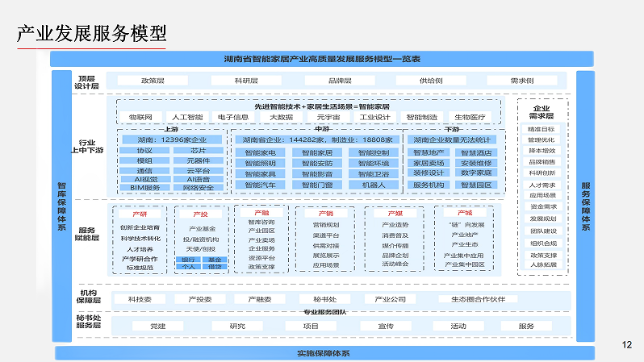This screenshot has height=362, width=644.
Task: Click the red 产媒 heading
Action: coord(395,214)
